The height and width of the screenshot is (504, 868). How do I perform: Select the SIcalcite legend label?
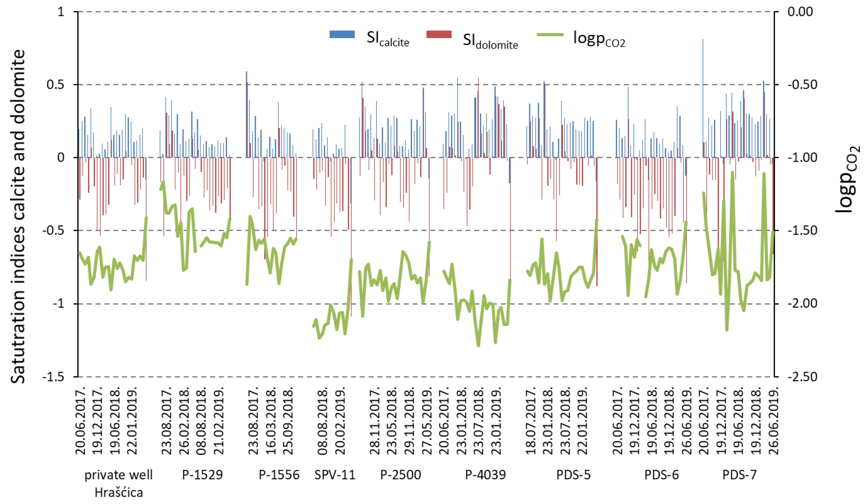click(x=388, y=39)
